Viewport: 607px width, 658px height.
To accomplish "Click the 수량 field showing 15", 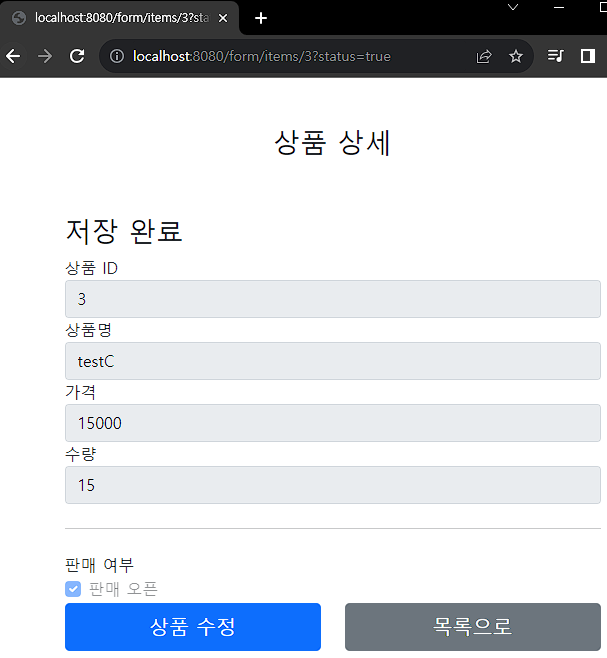I will (x=333, y=485).
